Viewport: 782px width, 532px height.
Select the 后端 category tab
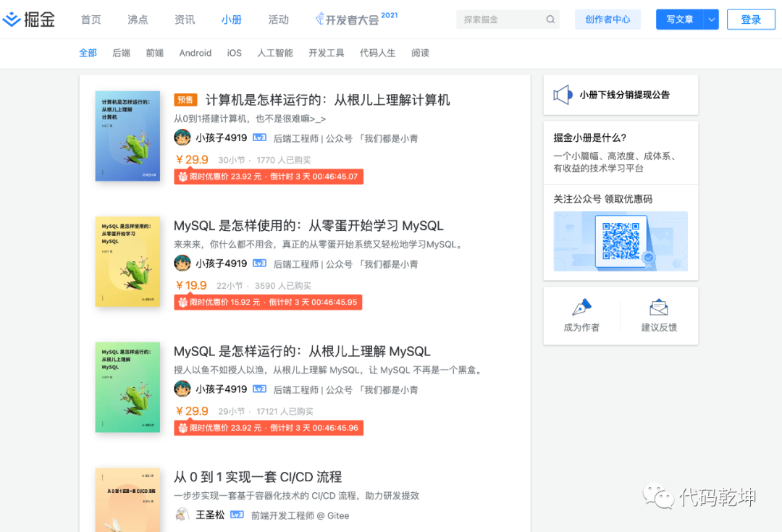(x=121, y=53)
